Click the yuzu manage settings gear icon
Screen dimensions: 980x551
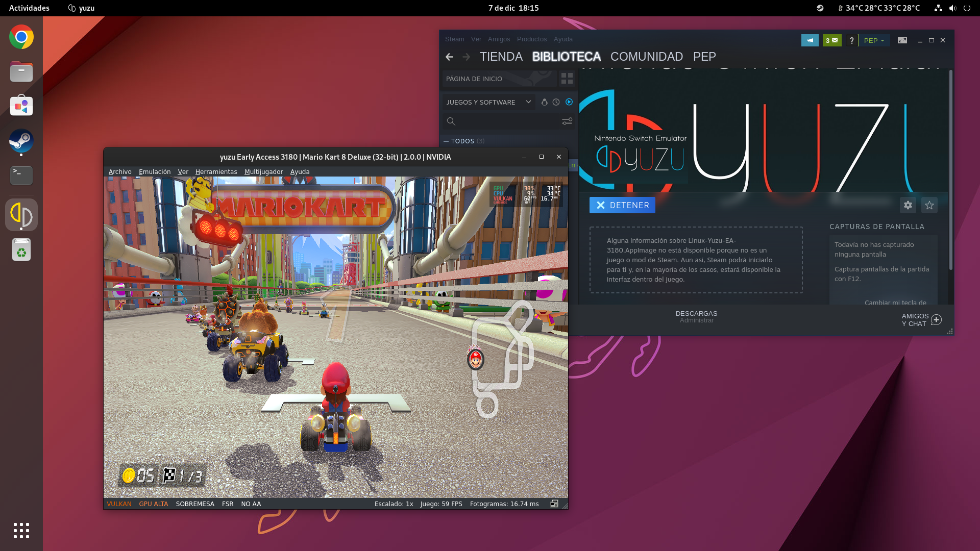(x=908, y=205)
